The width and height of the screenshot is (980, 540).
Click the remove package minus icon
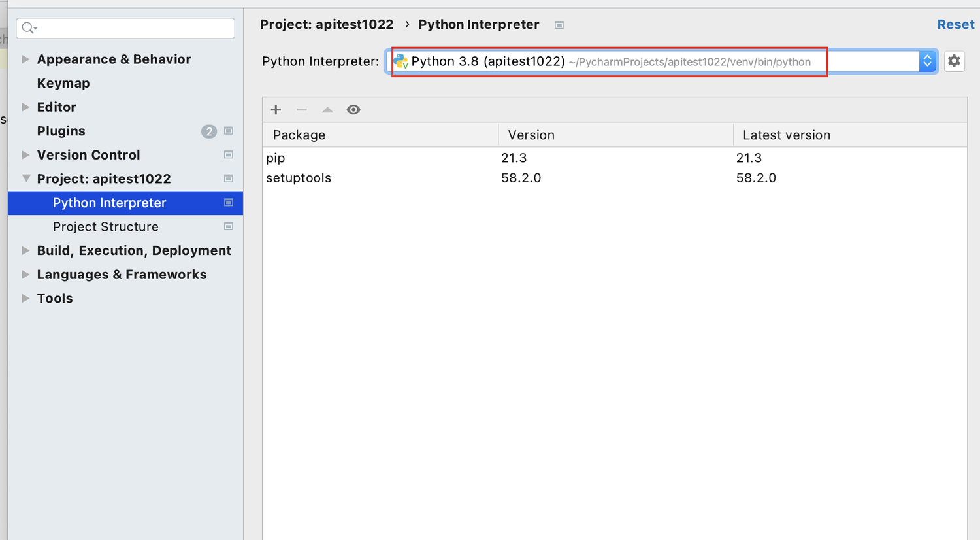tap(301, 109)
